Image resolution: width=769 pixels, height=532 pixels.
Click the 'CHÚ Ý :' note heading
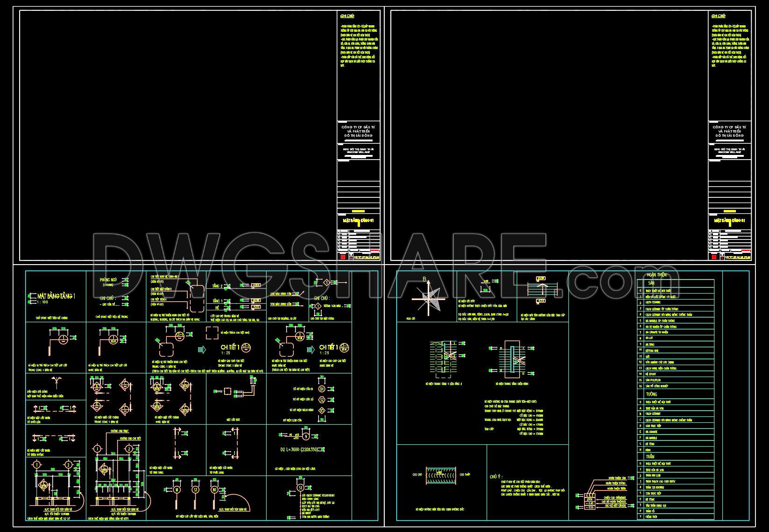click(496, 476)
